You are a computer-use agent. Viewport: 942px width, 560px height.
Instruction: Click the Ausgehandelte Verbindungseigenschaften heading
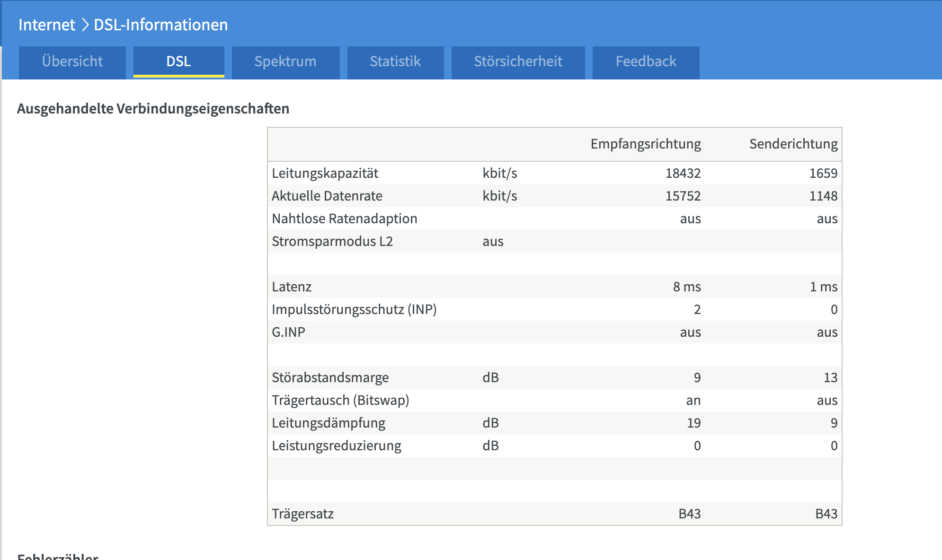pyautogui.click(x=153, y=109)
